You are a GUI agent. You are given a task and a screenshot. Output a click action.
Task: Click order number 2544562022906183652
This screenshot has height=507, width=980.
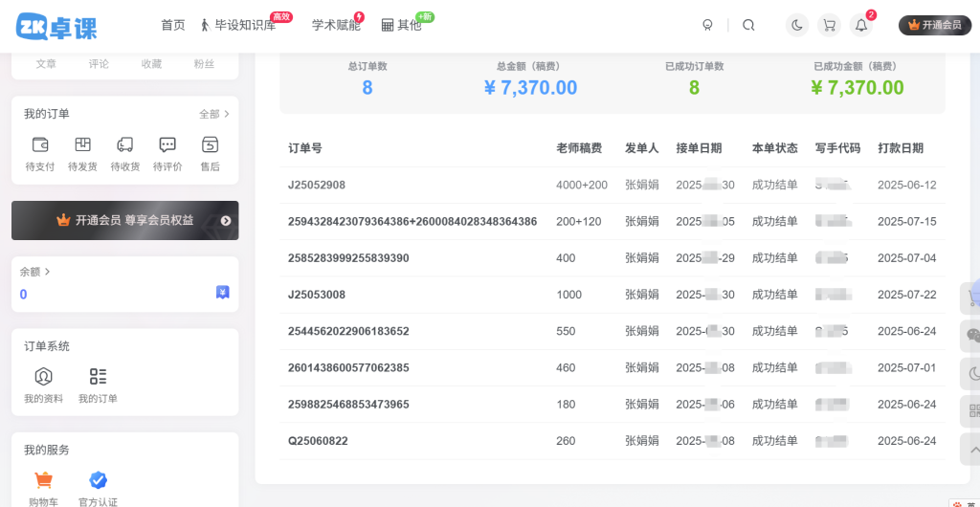coord(348,331)
